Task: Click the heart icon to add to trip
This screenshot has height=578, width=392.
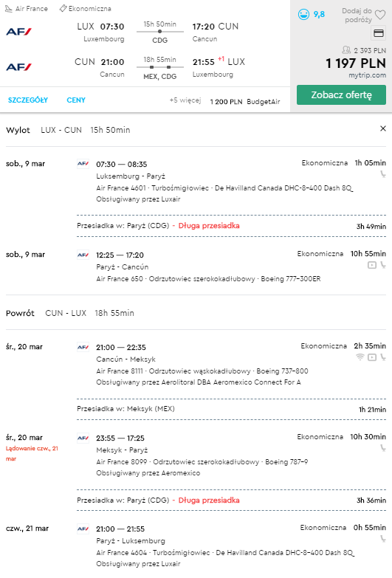Action: 380,15
